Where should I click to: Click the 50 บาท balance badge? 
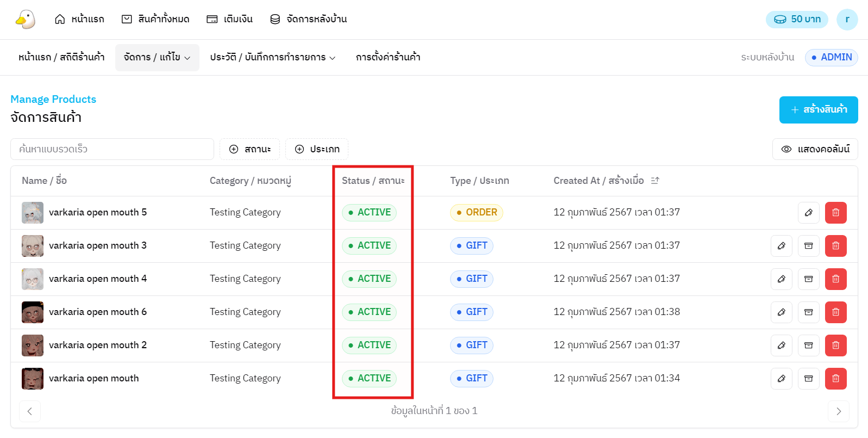click(797, 20)
